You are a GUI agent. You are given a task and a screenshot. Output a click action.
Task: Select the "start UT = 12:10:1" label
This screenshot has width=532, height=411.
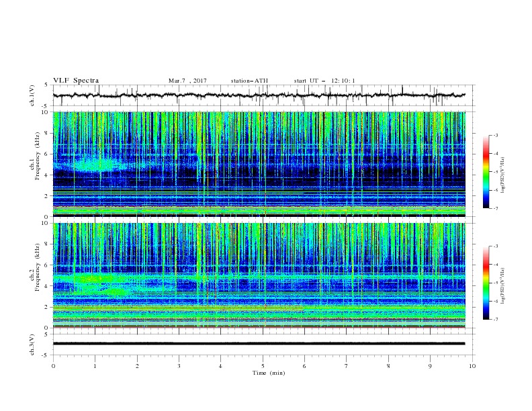324,81
